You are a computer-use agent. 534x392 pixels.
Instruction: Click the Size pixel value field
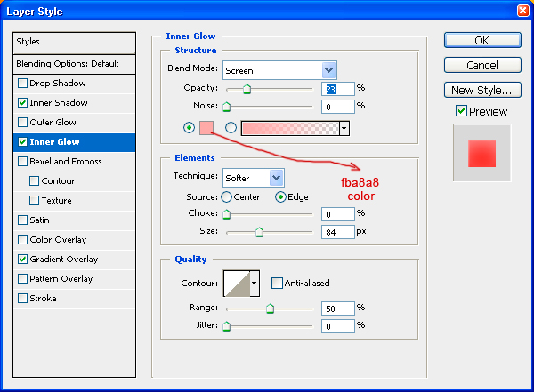pyautogui.click(x=338, y=232)
